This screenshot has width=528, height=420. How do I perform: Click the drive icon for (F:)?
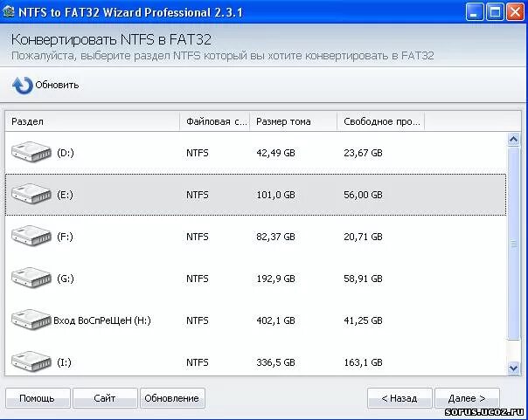click(x=31, y=236)
